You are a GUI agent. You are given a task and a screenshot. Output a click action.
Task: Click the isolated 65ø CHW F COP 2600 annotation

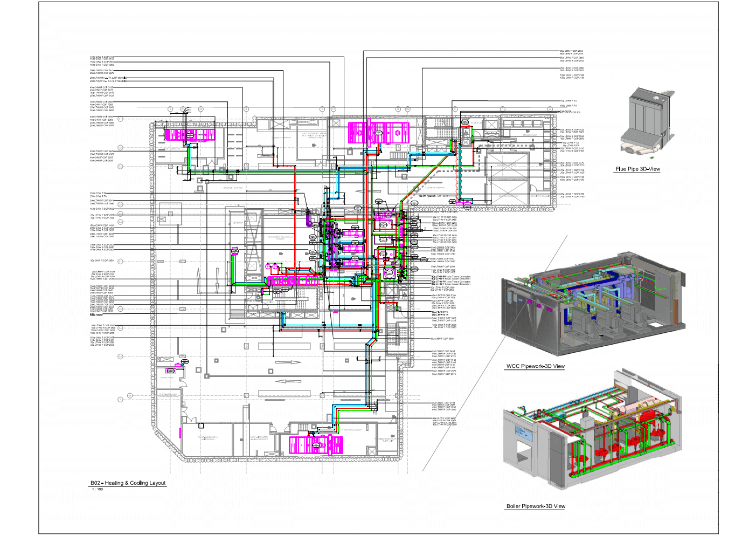(x=443, y=339)
